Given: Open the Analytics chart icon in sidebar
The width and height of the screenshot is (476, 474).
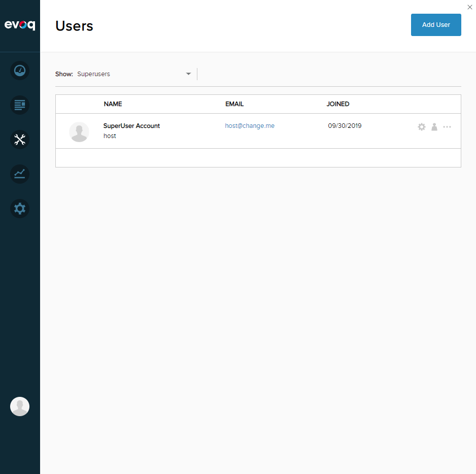Looking at the screenshot, I should [x=20, y=174].
